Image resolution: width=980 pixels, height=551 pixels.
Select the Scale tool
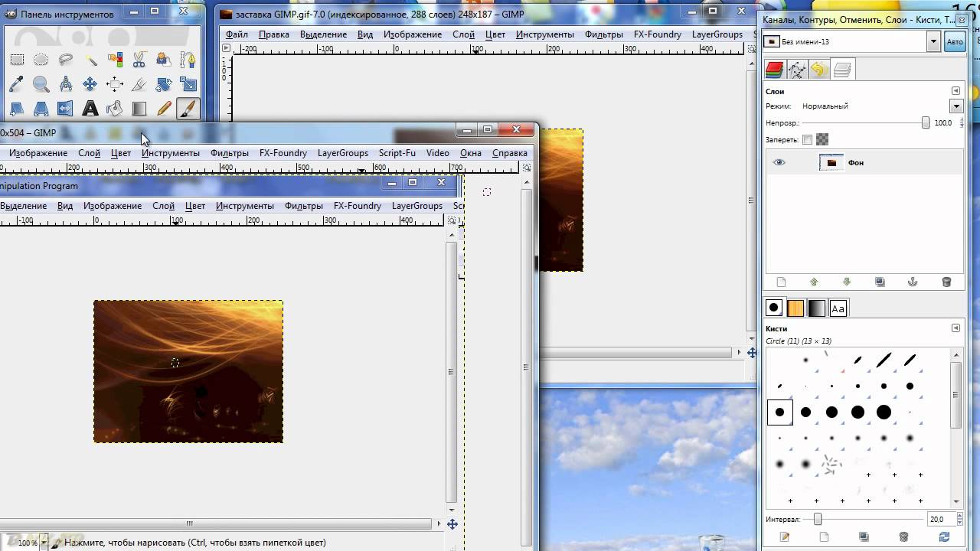click(188, 84)
